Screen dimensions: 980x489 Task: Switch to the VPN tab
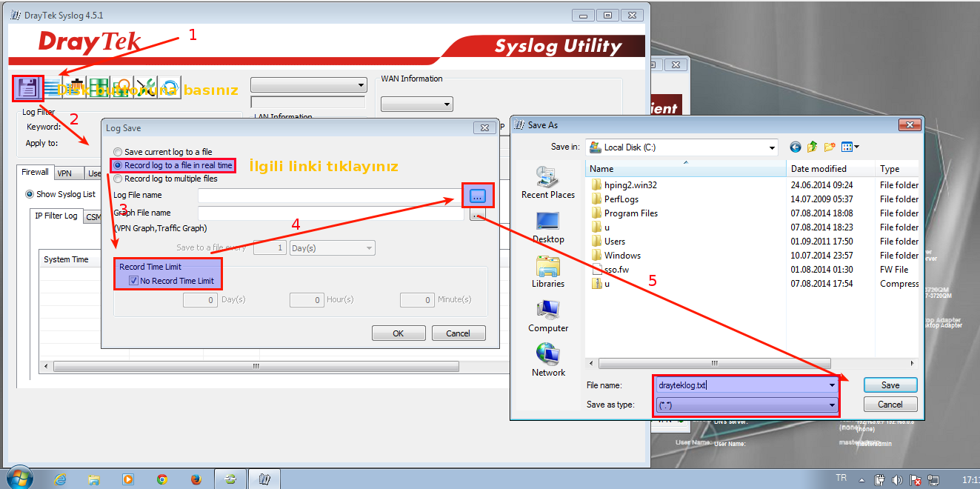point(64,173)
